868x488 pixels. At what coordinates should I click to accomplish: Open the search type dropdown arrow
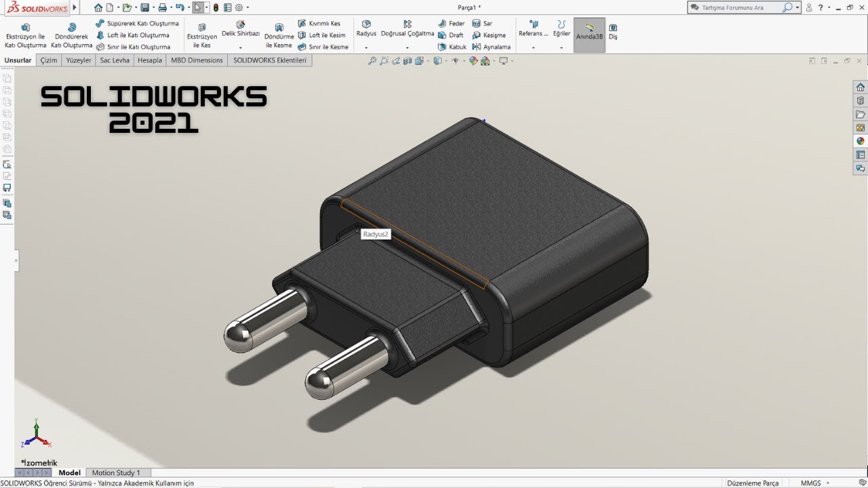click(x=797, y=7)
